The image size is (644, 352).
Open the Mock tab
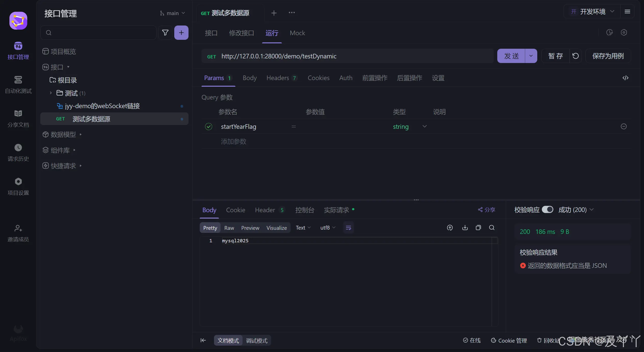point(297,33)
